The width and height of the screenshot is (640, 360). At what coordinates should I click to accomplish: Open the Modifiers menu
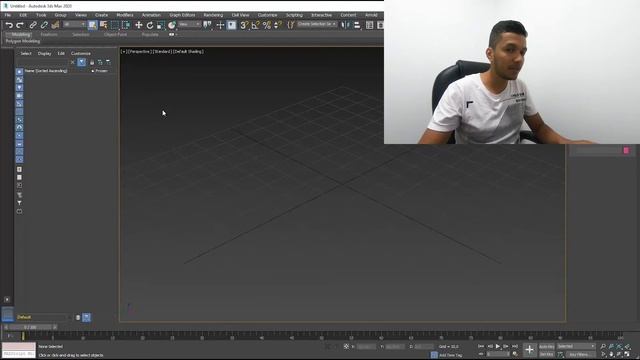tap(125, 15)
